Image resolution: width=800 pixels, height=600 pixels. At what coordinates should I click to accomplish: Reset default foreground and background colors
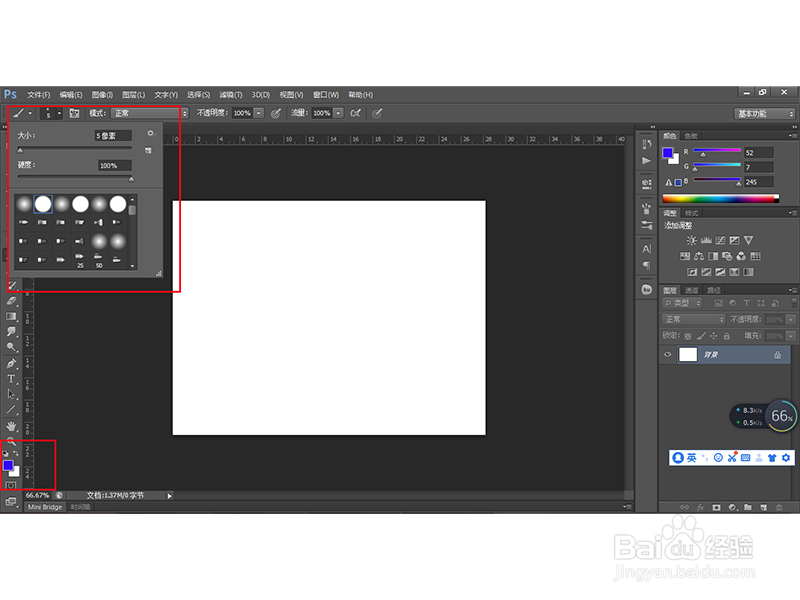coord(6,453)
